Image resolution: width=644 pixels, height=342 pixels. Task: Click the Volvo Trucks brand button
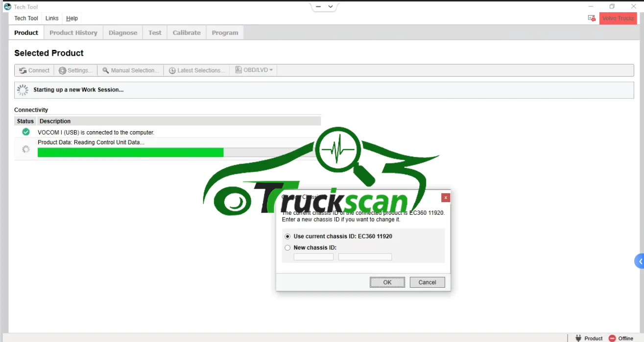(x=618, y=18)
